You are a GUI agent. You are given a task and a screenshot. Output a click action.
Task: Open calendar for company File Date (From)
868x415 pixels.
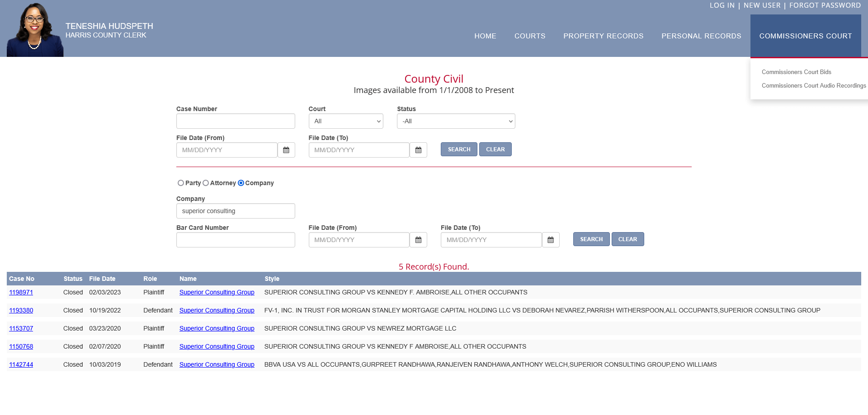[x=418, y=240]
